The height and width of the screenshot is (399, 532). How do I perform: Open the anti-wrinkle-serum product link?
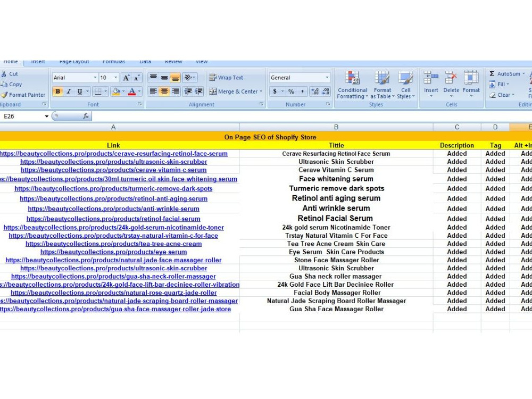coord(114,209)
